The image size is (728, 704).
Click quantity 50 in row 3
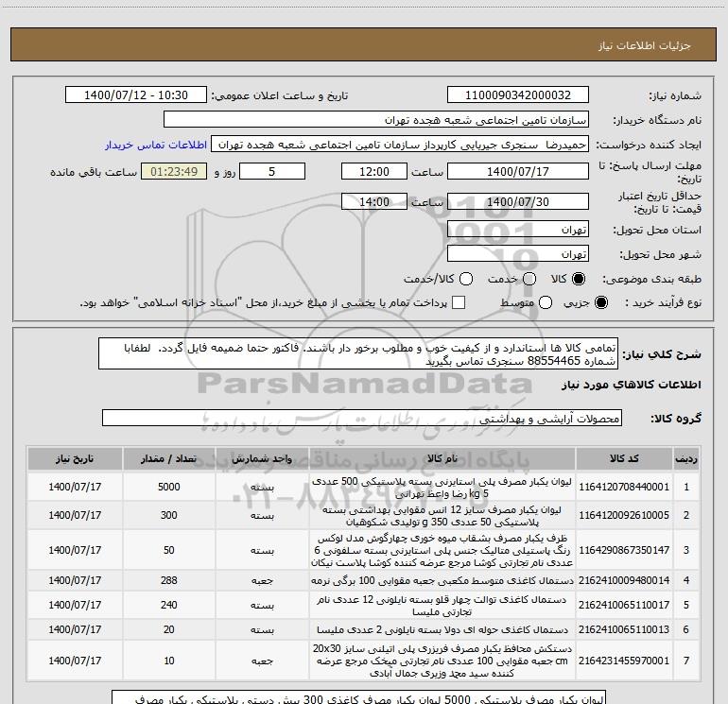tap(169, 550)
